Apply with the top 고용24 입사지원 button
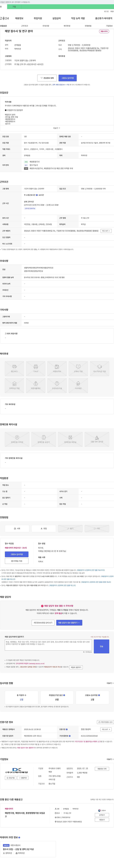Viewport: 114px width, 868px height. (x=68, y=78)
